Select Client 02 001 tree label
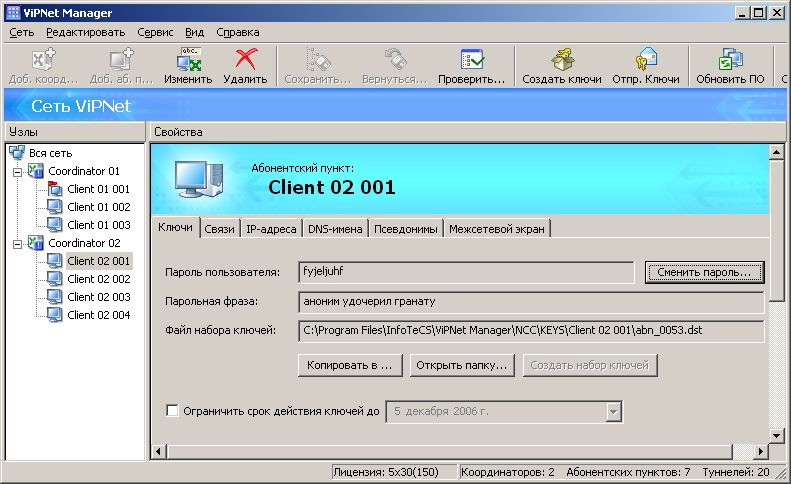 click(x=99, y=261)
